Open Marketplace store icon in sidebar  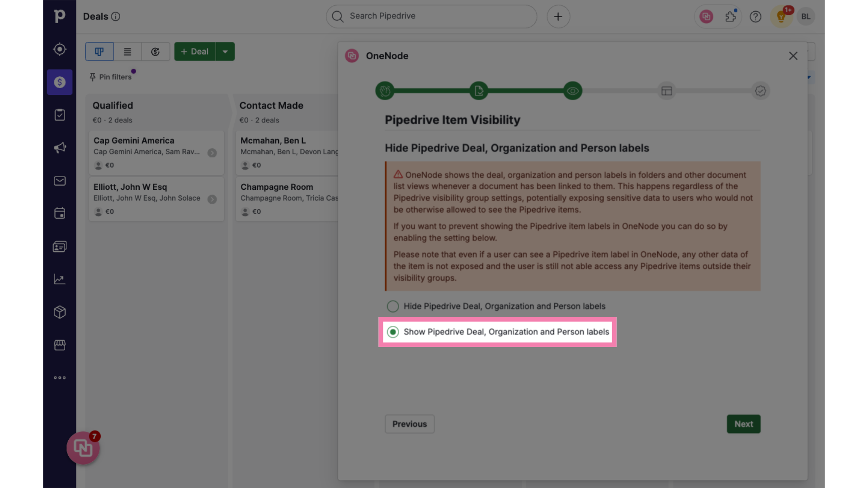point(60,345)
